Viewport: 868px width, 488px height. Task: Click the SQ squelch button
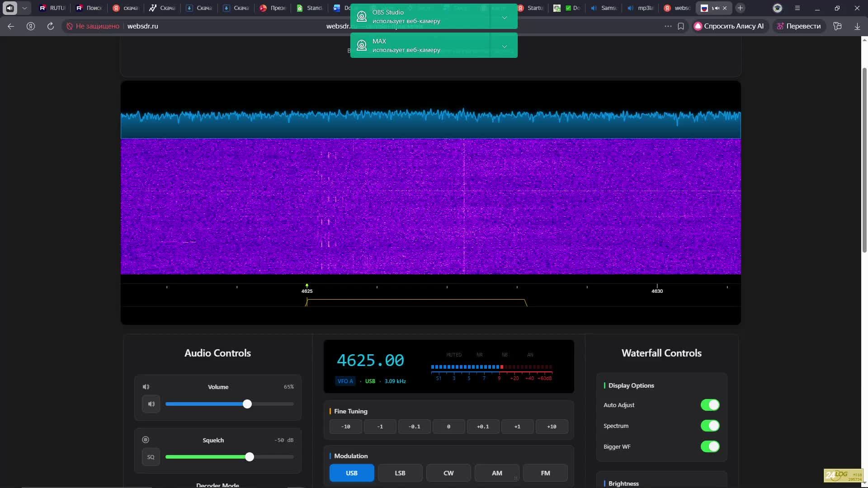tap(151, 457)
